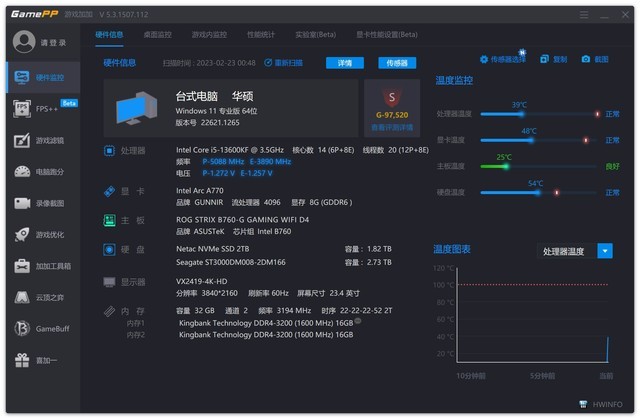Viewport: 640px width, 419px height.
Task: Adjust the 处理器温度 slider at 39°C
Action: pyautogui.click(x=521, y=114)
